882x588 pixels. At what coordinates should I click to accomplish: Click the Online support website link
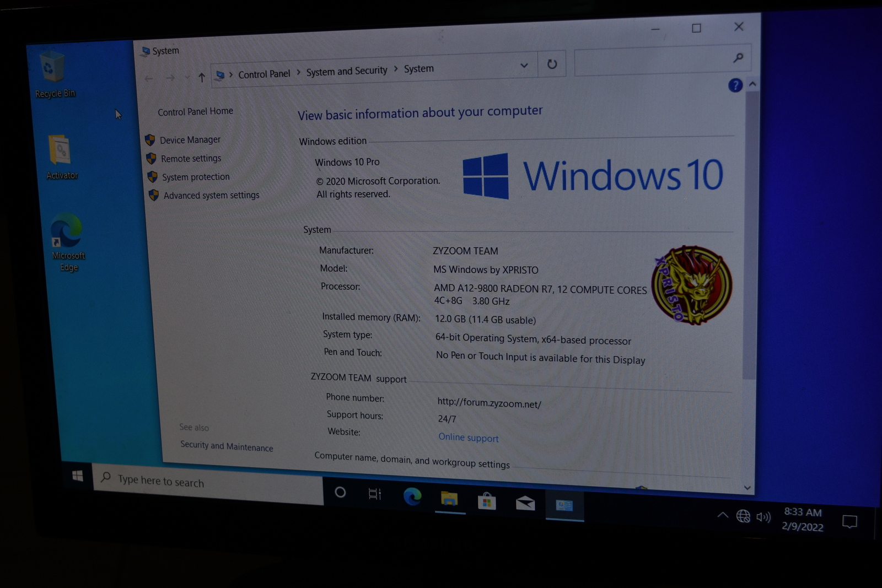click(469, 438)
